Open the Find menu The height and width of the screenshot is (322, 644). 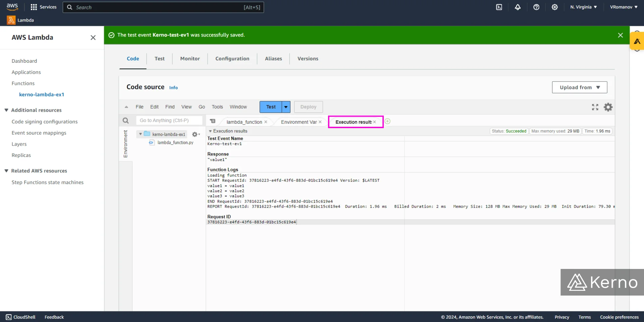(170, 107)
